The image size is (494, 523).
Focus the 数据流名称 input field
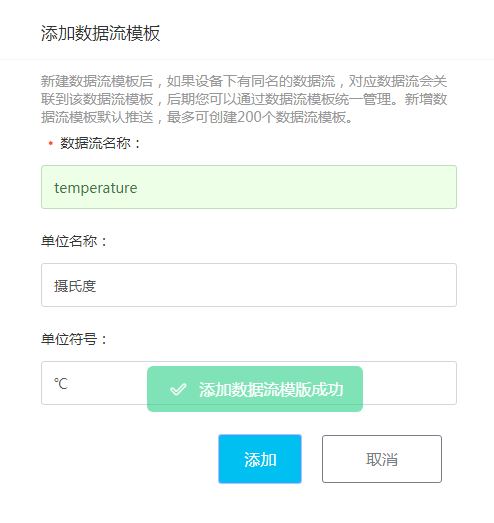tap(249, 187)
